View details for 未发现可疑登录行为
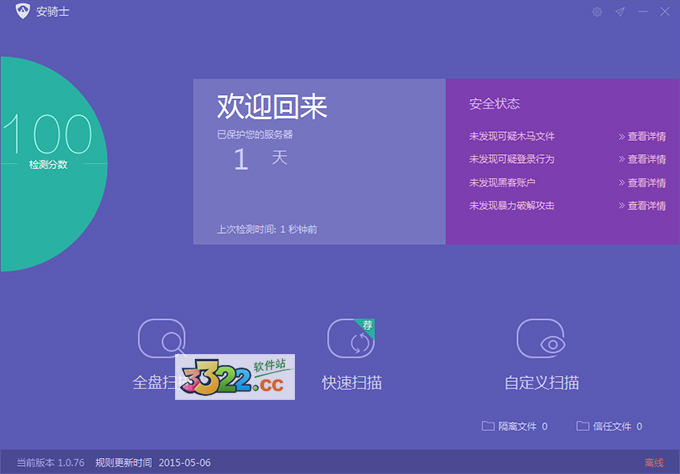This screenshot has width=680, height=474. (x=642, y=160)
